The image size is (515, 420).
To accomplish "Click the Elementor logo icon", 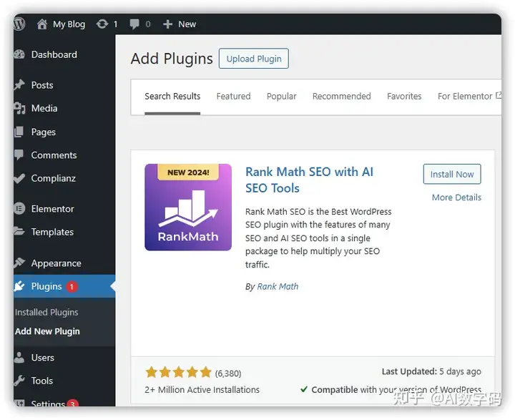I will coord(19,209).
